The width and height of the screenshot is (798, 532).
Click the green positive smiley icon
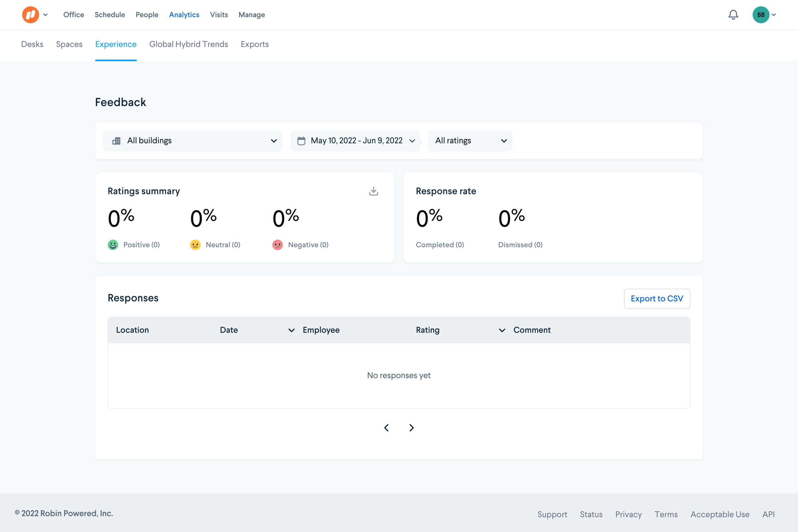113,245
